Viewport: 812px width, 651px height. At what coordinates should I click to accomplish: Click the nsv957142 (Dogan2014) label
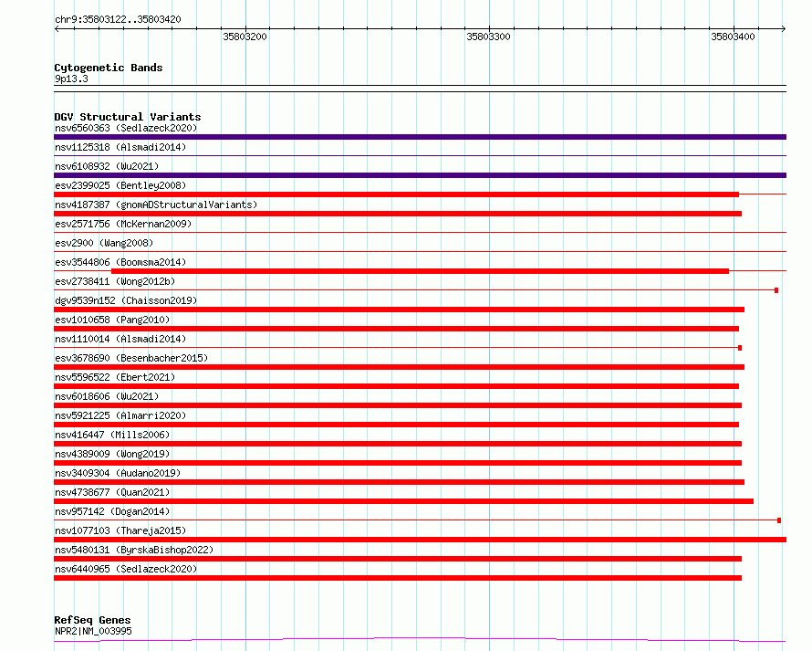(x=112, y=511)
